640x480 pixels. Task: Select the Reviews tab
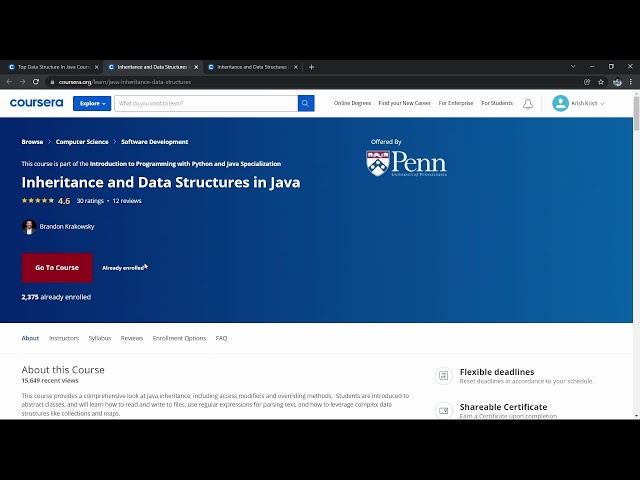(x=132, y=338)
